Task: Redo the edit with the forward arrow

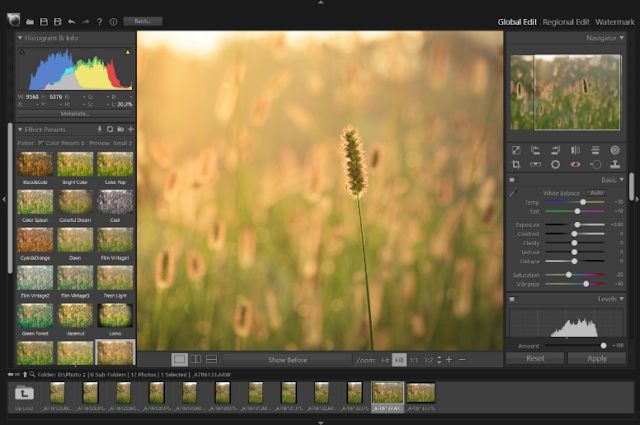Action: 85,22
